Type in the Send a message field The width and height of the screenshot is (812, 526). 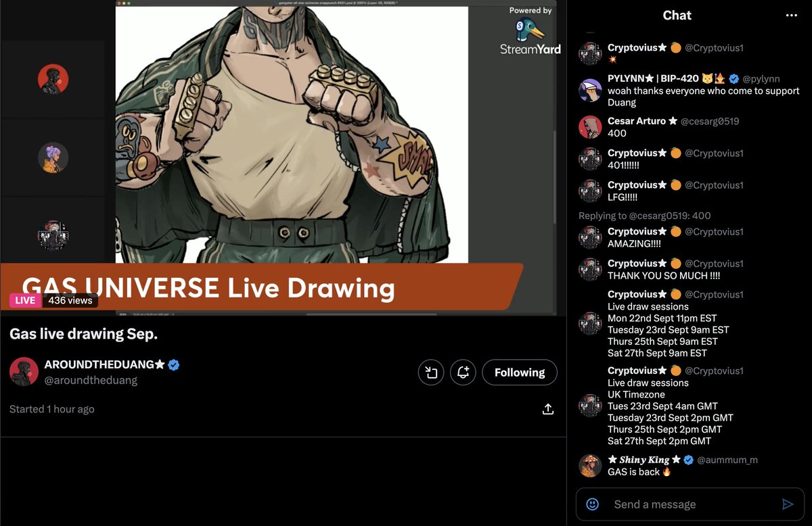[x=689, y=504]
